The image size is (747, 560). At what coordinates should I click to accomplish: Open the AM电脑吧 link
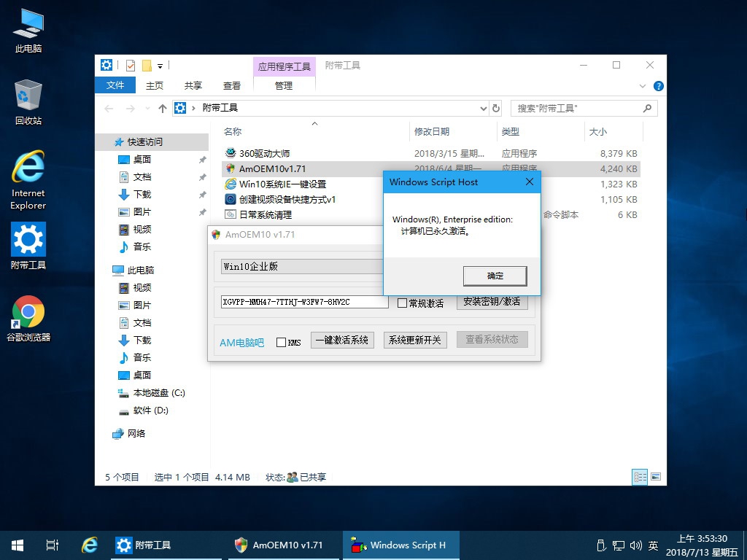(x=241, y=343)
